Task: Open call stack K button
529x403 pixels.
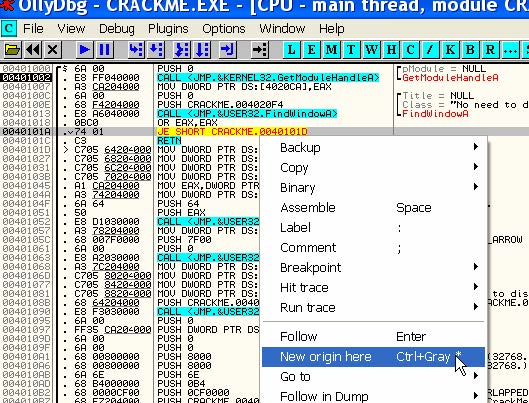Action: pyautogui.click(x=450, y=50)
